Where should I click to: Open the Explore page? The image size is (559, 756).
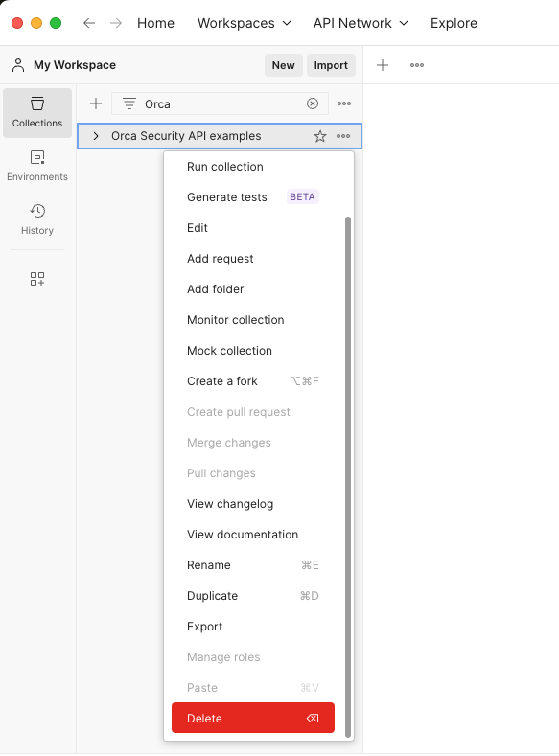click(454, 23)
